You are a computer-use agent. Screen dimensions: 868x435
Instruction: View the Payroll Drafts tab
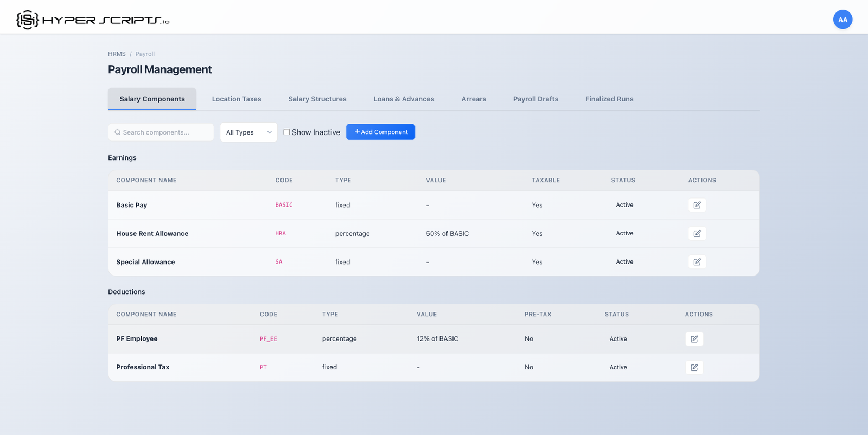tap(535, 99)
